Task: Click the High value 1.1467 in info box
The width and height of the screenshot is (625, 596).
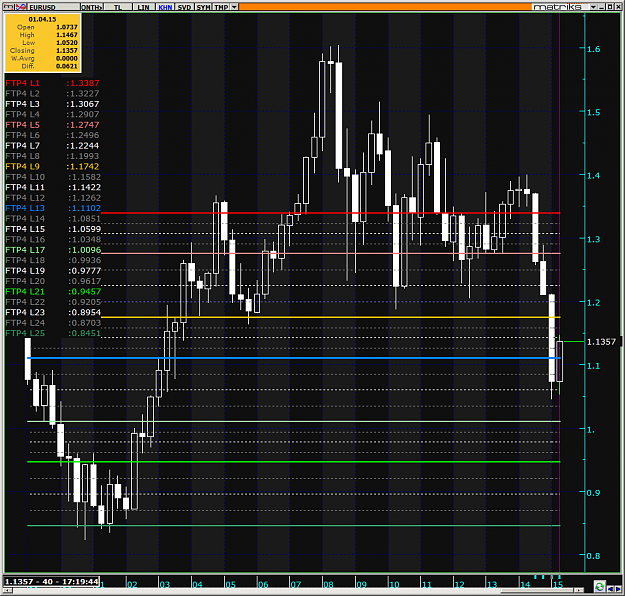Action: click(67, 35)
